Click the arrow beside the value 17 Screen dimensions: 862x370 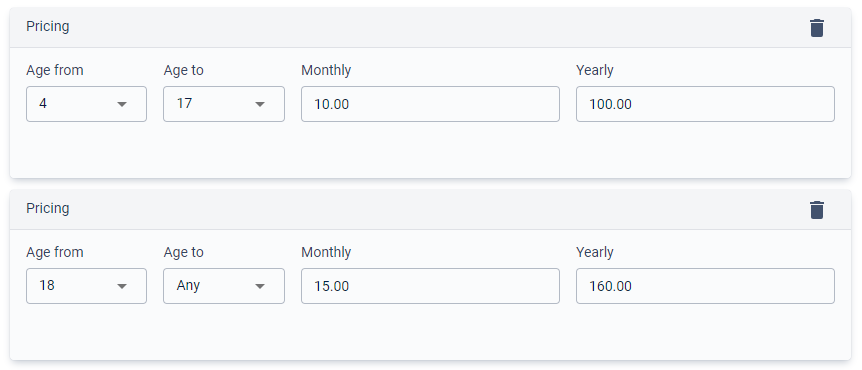pyautogui.click(x=261, y=104)
